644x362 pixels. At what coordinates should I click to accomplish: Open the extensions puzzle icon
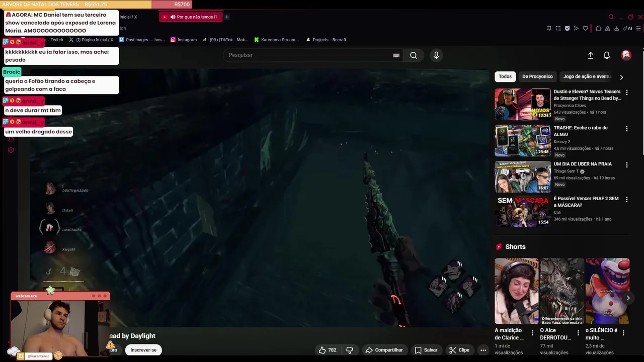pos(598,29)
